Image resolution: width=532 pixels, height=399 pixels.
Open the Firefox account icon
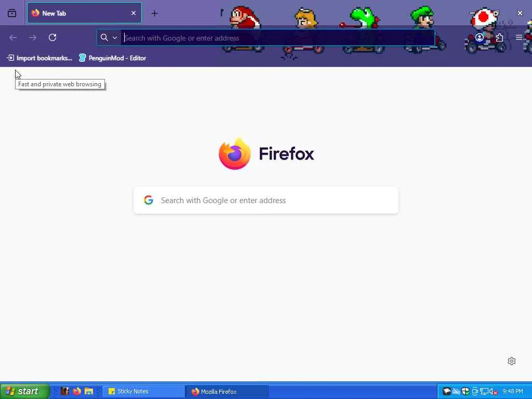click(x=479, y=37)
